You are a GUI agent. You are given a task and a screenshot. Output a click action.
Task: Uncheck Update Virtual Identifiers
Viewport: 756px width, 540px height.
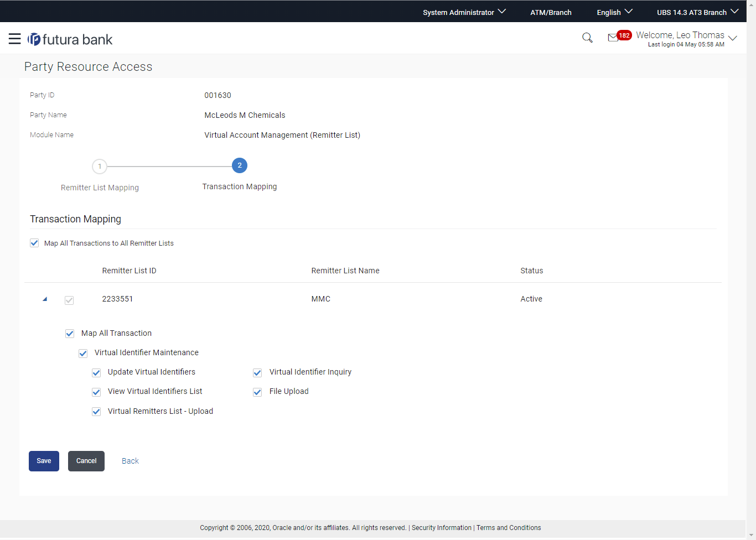click(96, 372)
